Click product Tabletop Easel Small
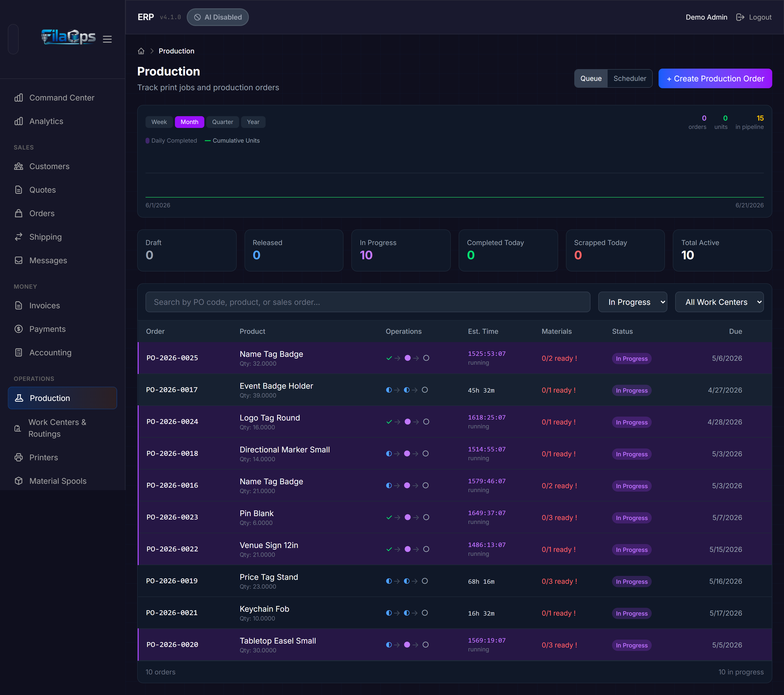The width and height of the screenshot is (784, 695). click(x=278, y=641)
